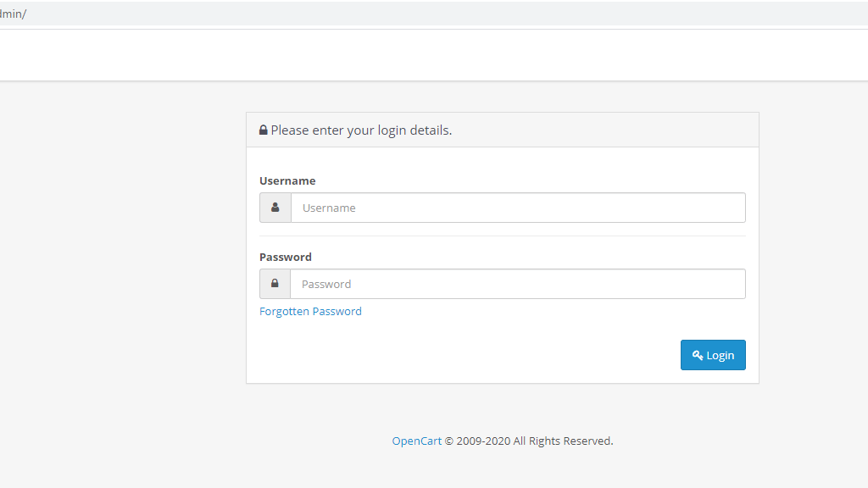The image size is (868, 488).
Task: Select the person icon beside the Username field
Action: [275, 207]
